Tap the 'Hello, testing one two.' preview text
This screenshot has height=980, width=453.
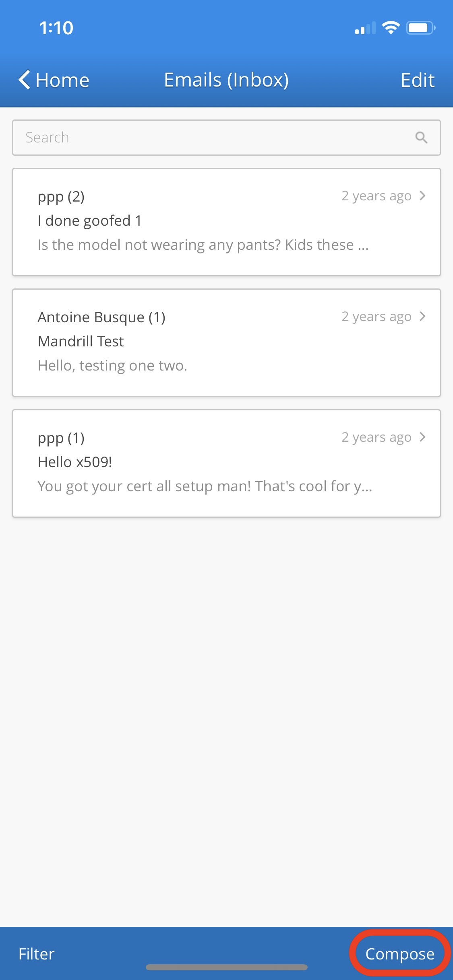112,365
